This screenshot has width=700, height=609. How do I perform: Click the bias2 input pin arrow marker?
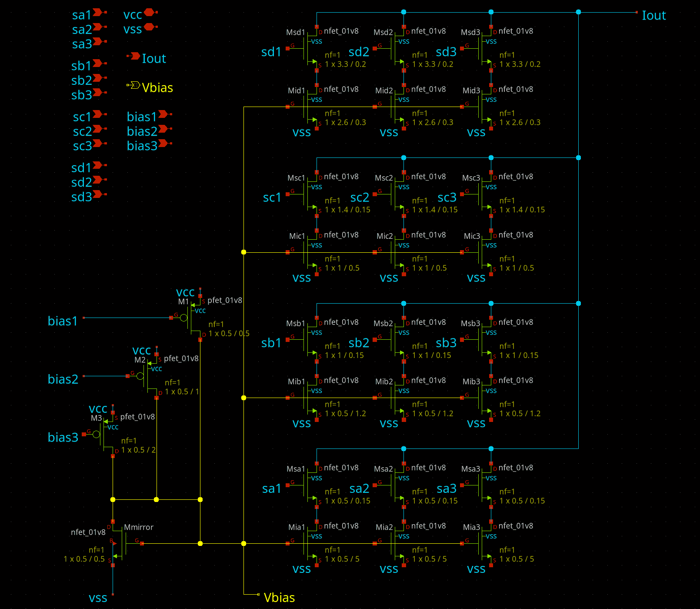[x=163, y=129]
